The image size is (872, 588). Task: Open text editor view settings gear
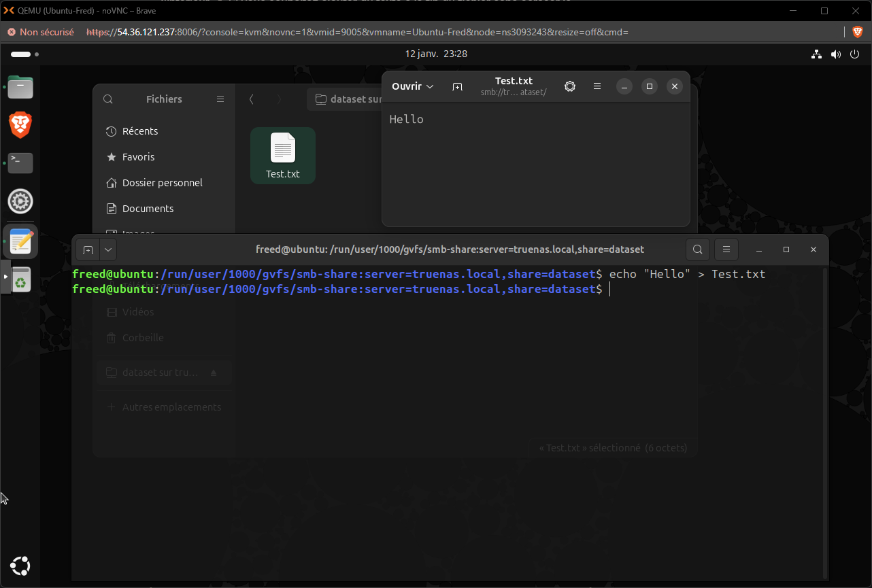[x=570, y=86]
